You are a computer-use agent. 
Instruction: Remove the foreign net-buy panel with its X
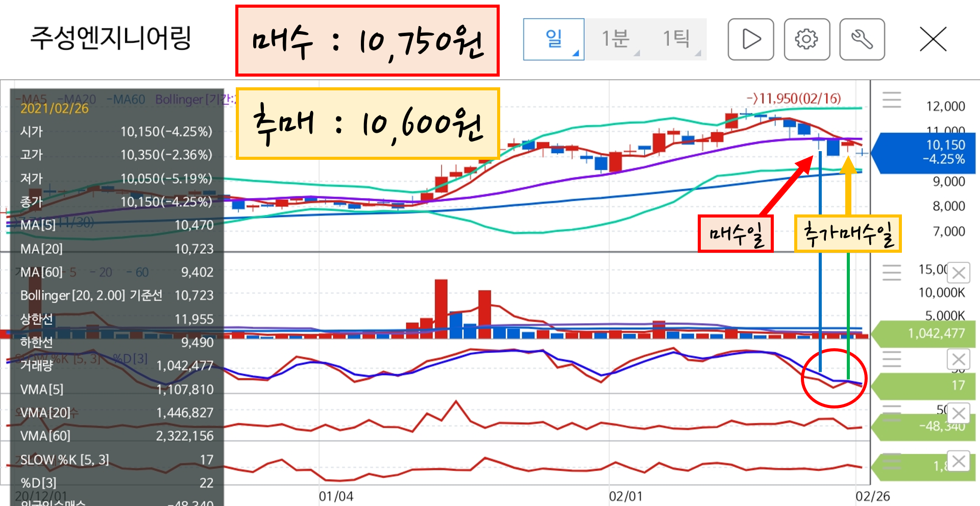click(x=959, y=413)
